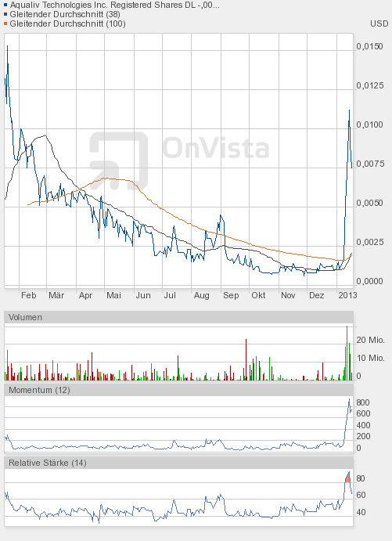
Task: Click the 80 relative strength axis value
Action: click(361, 478)
